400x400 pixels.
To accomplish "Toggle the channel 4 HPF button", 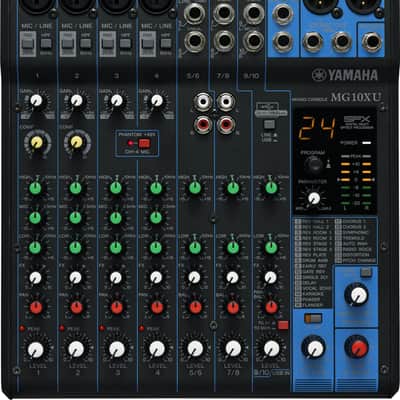I will 166,43.
